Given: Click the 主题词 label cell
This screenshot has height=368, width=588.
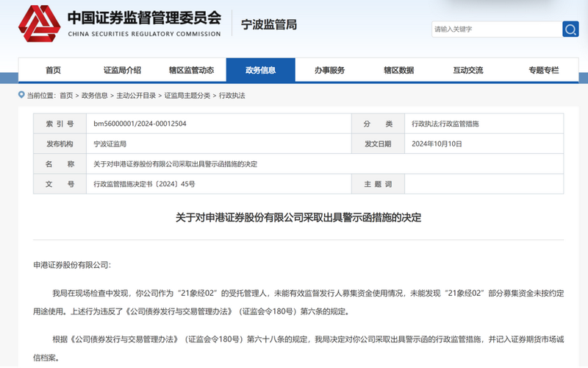Looking at the screenshot, I should pyautogui.click(x=378, y=184).
